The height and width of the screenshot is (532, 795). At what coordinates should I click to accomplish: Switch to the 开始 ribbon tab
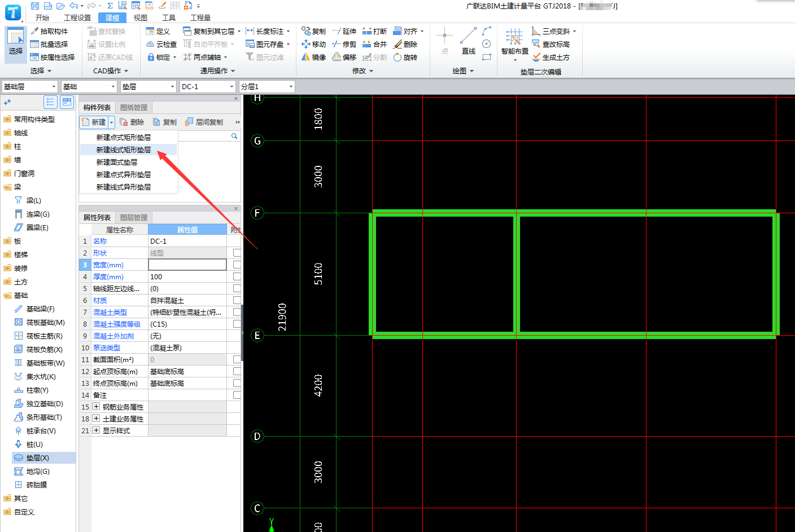[42, 17]
